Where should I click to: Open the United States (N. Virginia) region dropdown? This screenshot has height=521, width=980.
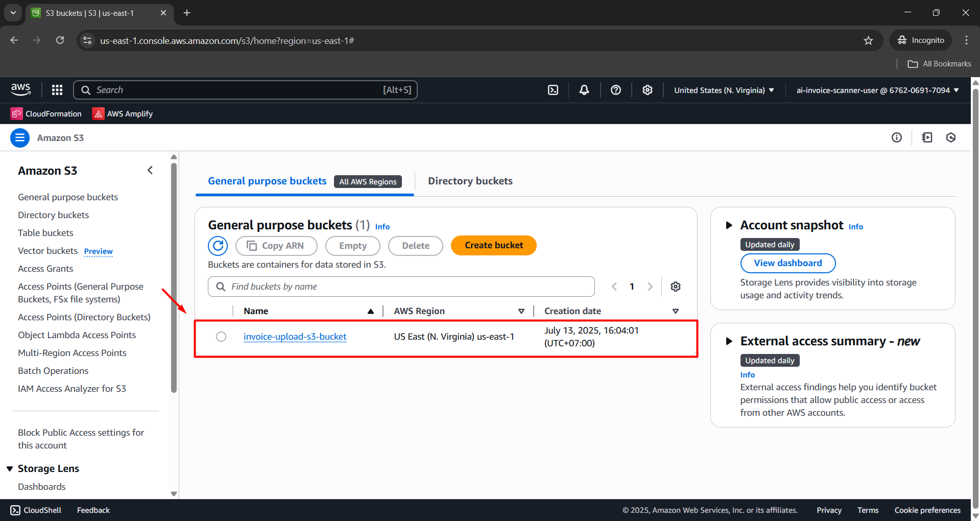tap(723, 90)
